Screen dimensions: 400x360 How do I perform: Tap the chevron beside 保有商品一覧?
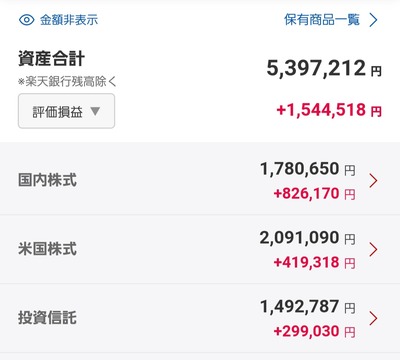click(374, 20)
